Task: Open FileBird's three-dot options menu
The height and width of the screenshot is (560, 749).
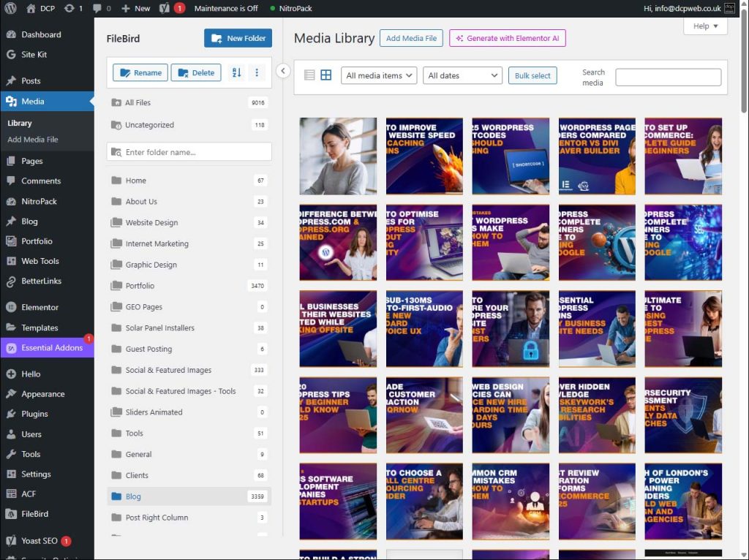Action: point(257,73)
